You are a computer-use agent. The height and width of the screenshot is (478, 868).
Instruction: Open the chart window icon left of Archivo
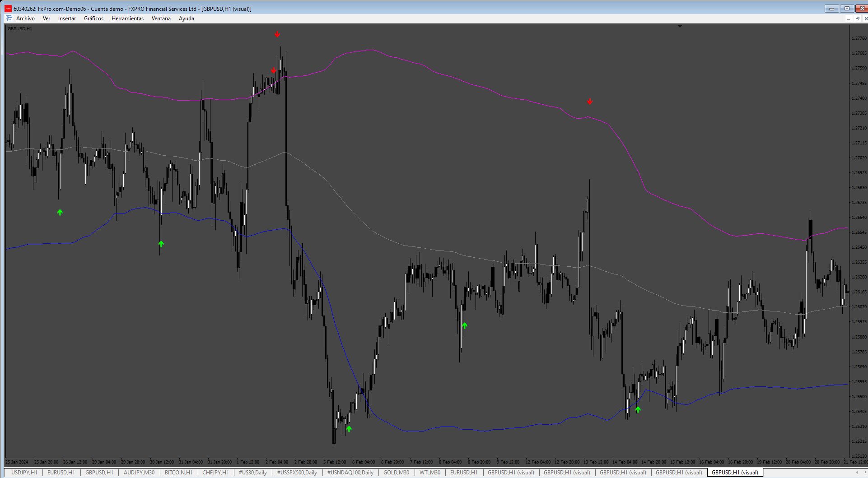(9, 19)
